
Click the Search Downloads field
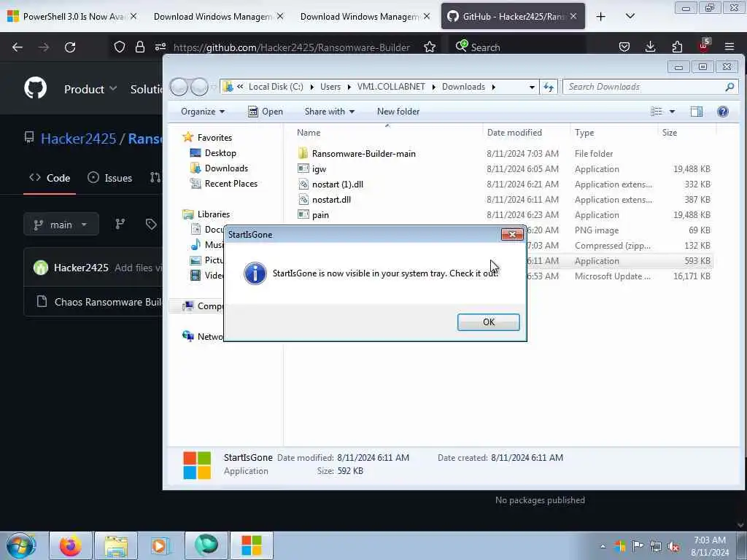[x=651, y=87]
